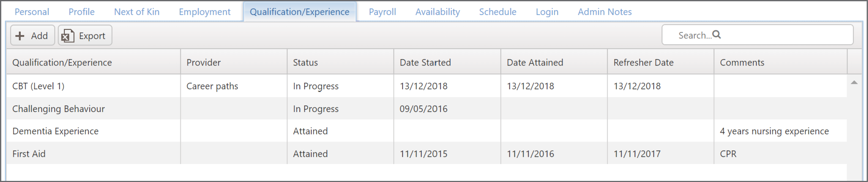
Task: Click the magnifier search icon
Action: point(717,34)
